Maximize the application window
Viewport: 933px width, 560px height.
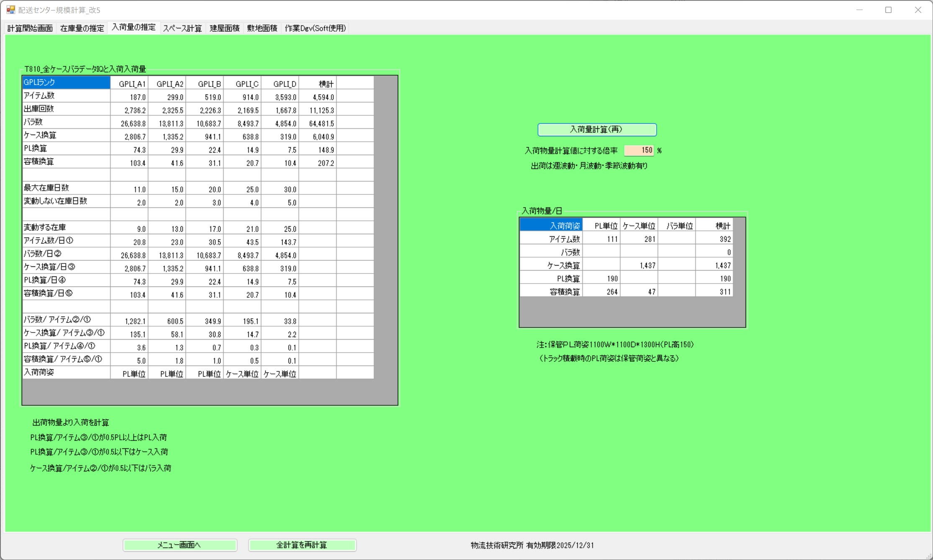(888, 10)
